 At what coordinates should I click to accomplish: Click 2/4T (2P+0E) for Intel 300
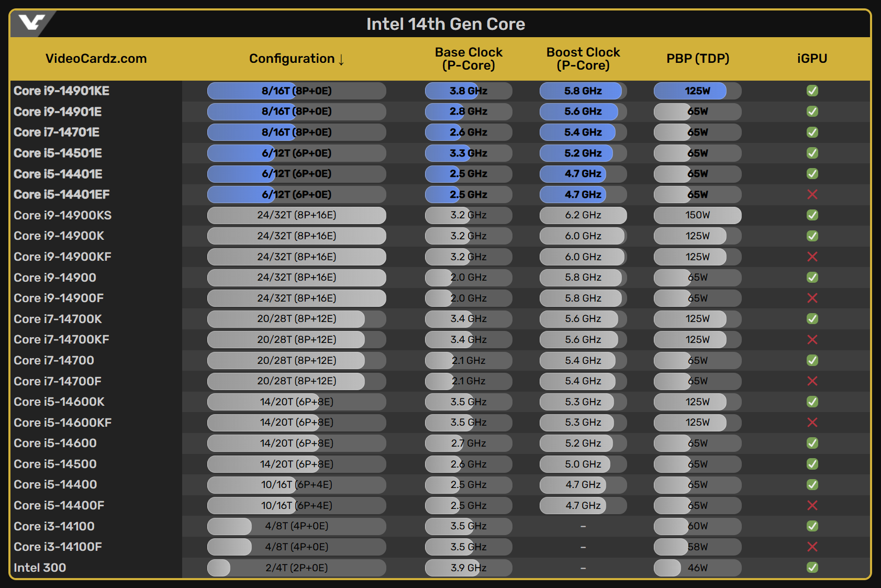[x=297, y=568]
